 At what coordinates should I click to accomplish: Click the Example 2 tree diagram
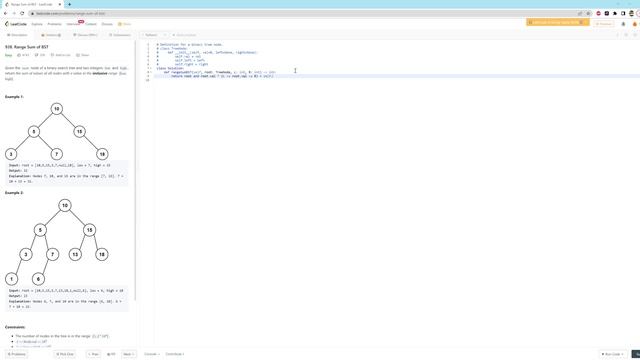click(x=57, y=242)
